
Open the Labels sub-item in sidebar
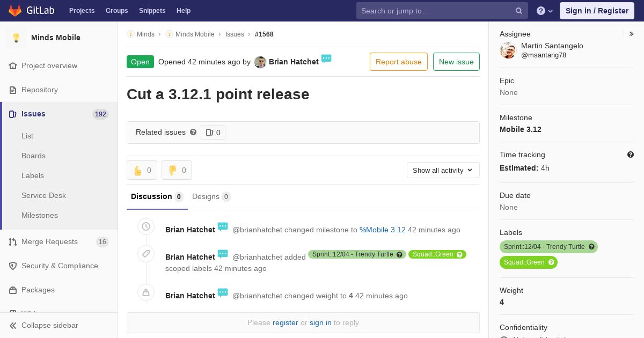[33, 175]
